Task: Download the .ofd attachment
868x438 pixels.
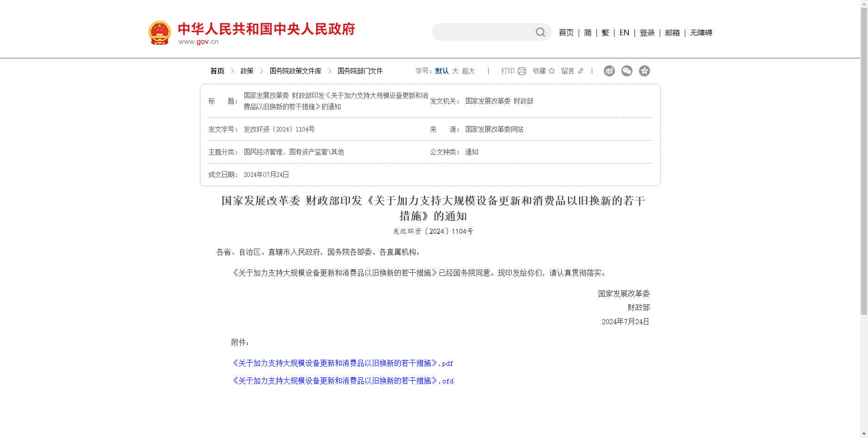Action: click(342, 381)
